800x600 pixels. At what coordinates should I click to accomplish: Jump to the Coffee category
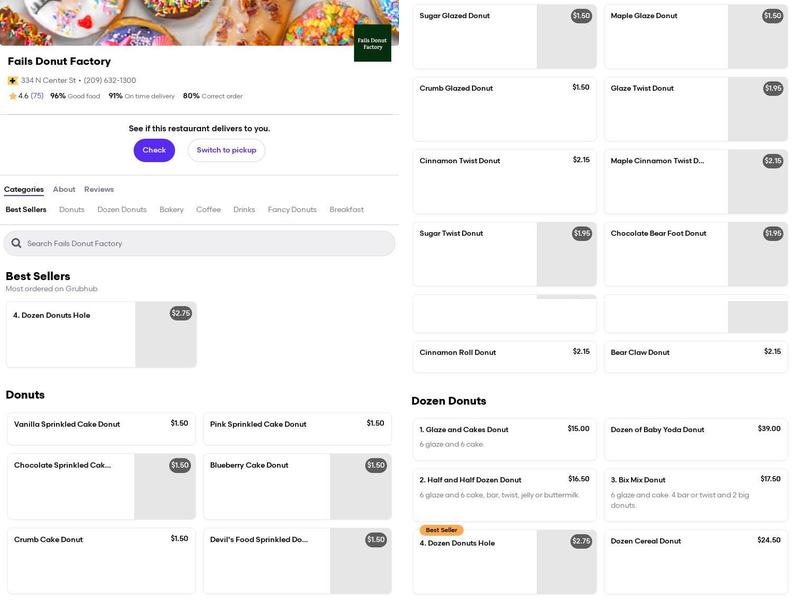pyautogui.click(x=208, y=210)
